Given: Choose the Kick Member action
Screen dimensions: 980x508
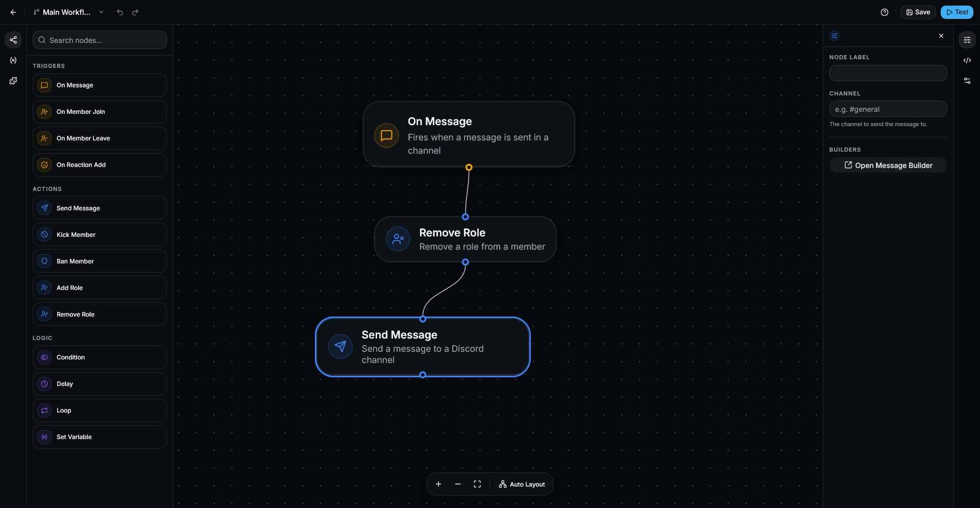Looking at the screenshot, I should [x=100, y=234].
